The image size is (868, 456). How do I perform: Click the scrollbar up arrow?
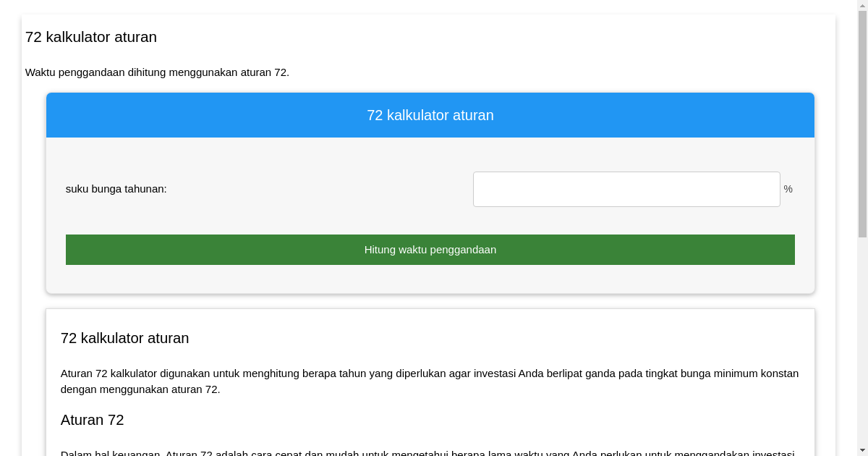pyautogui.click(x=863, y=4)
